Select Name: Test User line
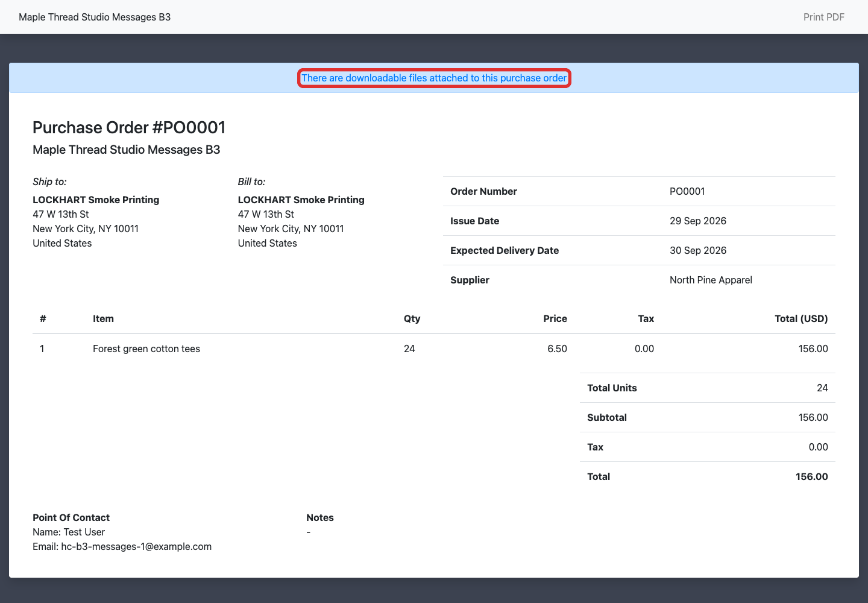 point(69,532)
